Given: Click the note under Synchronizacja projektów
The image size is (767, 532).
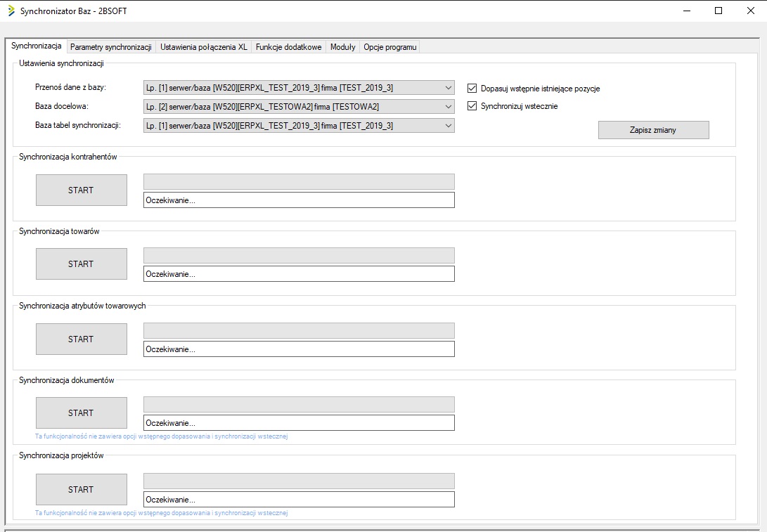Looking at the screenshot, I should tap(162, 513).
